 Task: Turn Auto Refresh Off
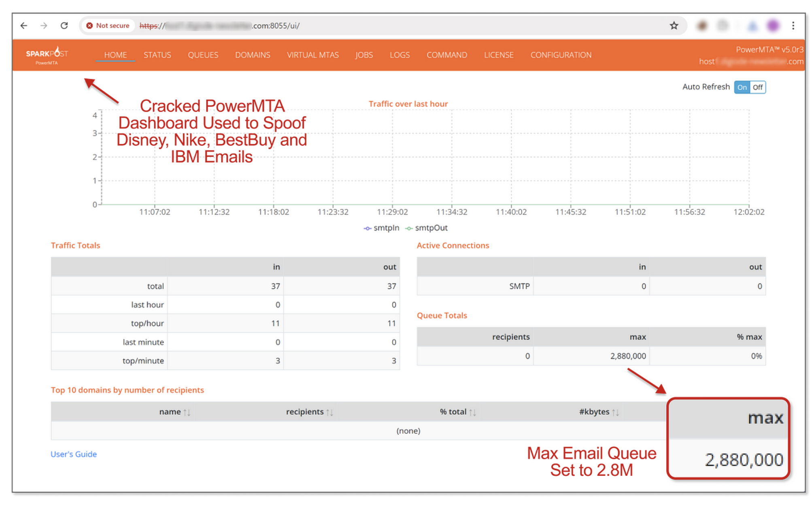[x=757, y=87]
